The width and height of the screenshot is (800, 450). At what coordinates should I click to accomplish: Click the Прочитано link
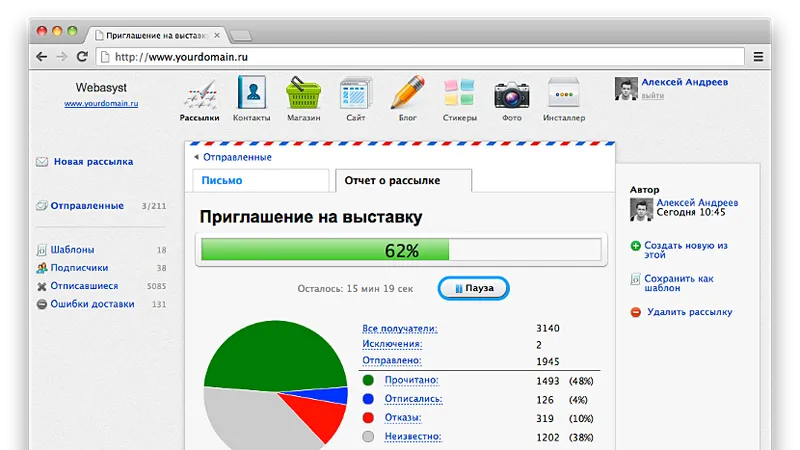pyautogui.click(x=411, y=380)
